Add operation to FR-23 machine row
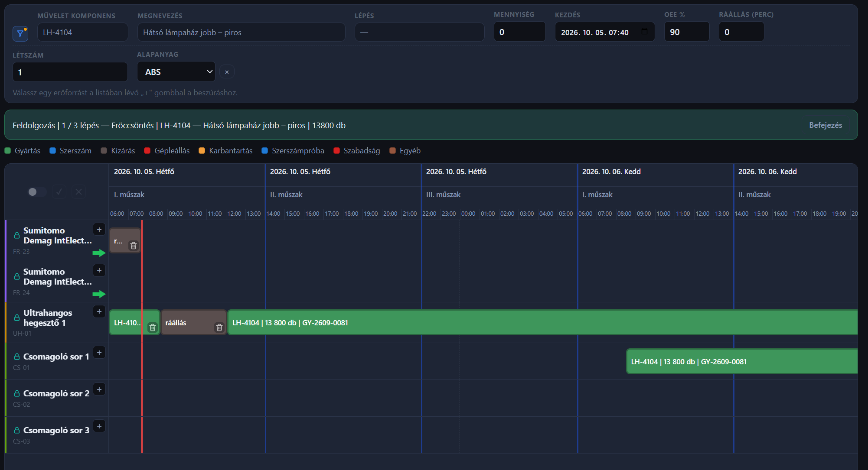 (99, 230)
